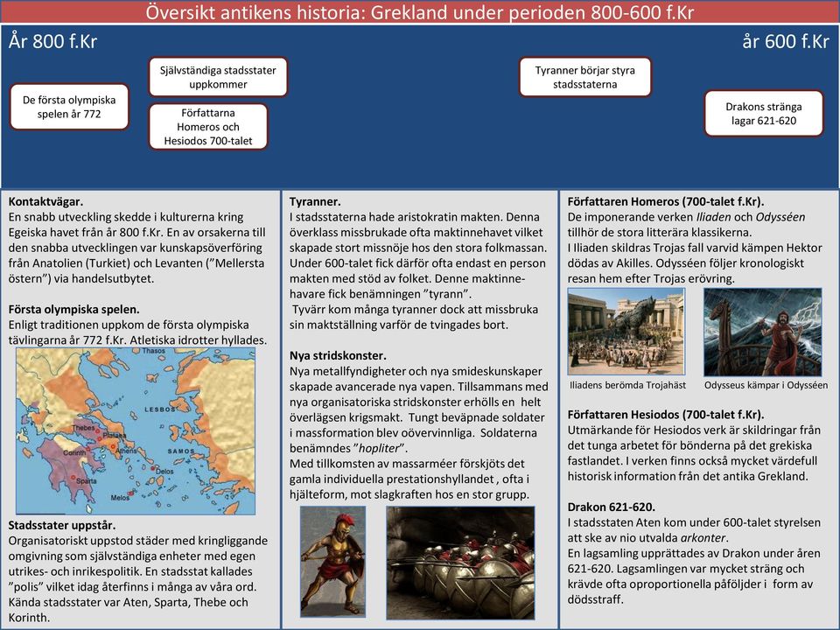Click the 'Drakon 621-620.' heading

click(612, 507)
